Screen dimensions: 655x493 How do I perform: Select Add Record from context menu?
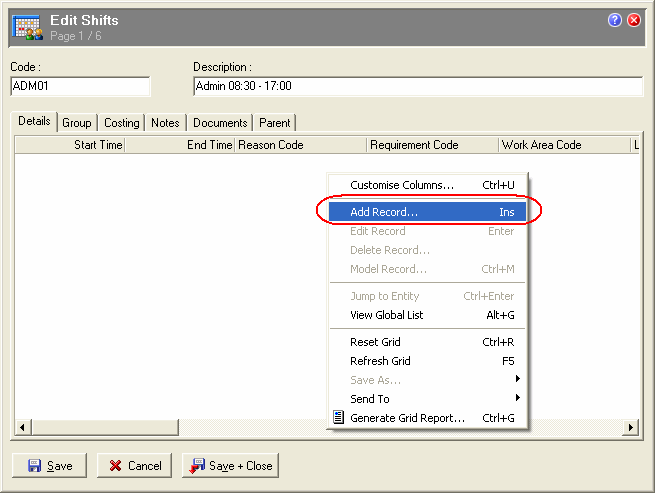point(428,212)
